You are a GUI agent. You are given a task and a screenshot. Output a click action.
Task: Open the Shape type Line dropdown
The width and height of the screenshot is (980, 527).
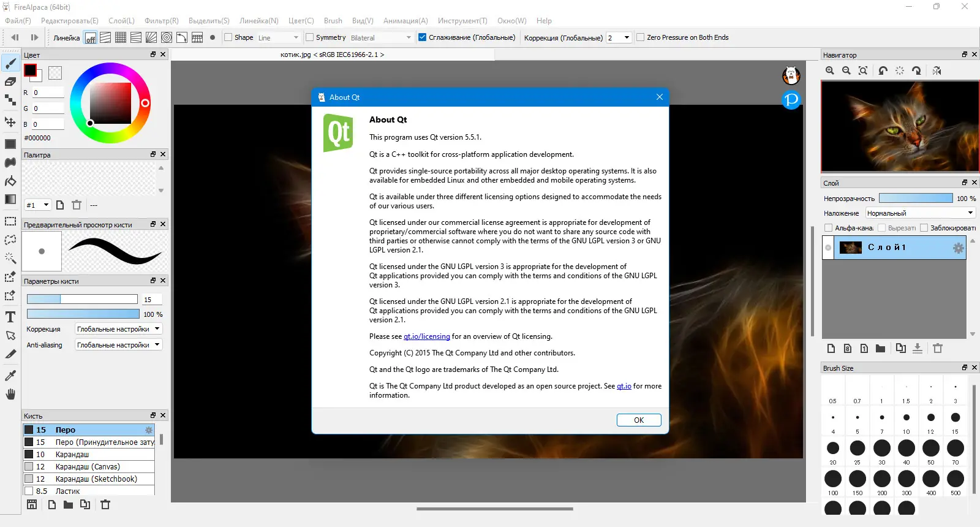click(x=279, y=37)
